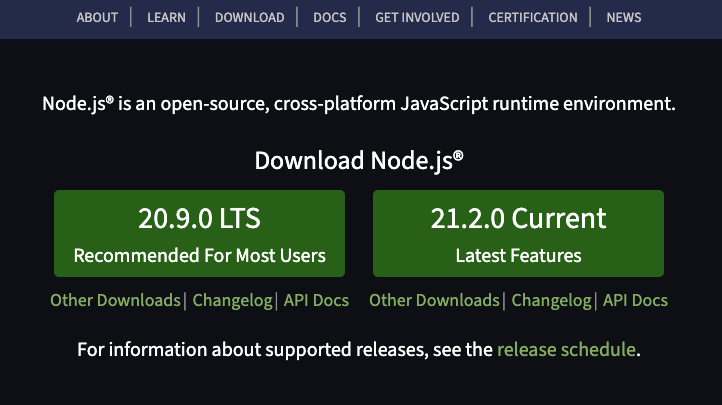Screen dimensions: 722x405
Task: Open the ABOUT menu item
Action: [97, 17]
